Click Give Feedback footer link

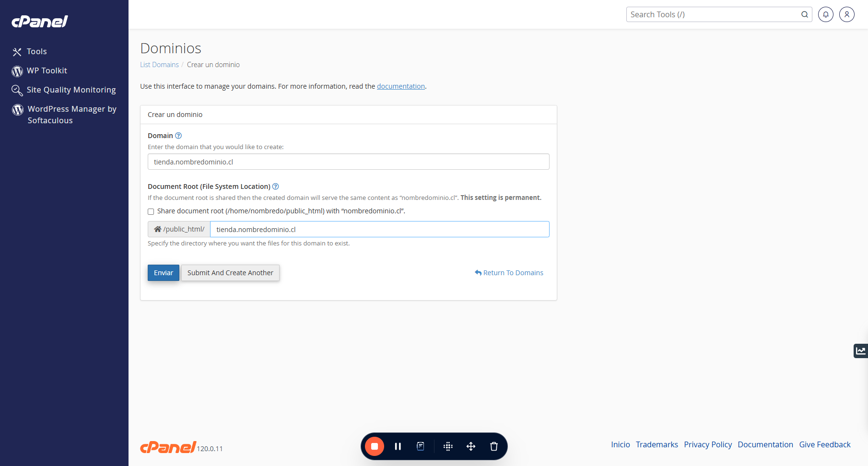(x=825, y=444)
